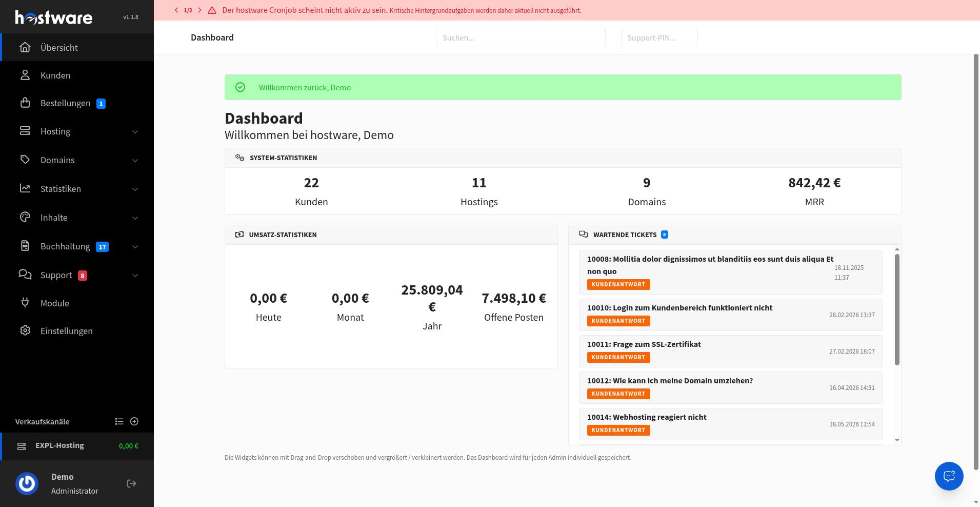Expand the Support menu chevron
The height and width of the screenshot is (507, 980).
[x=135, y=276]
